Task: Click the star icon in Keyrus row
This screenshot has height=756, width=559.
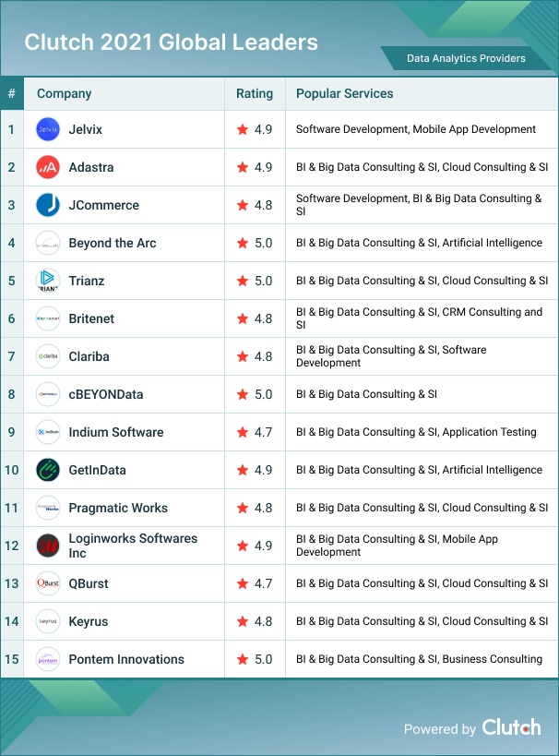Action: [x=243, y=621]
